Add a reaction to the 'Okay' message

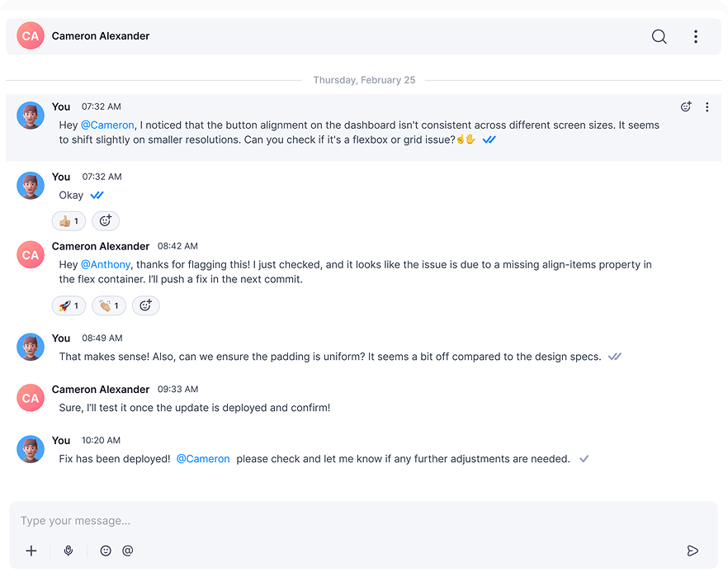tap(106, 220)
